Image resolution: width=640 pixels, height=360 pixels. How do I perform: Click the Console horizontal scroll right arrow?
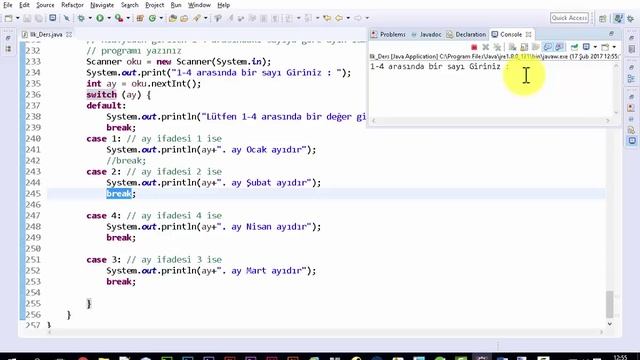(x=608, y=120)
